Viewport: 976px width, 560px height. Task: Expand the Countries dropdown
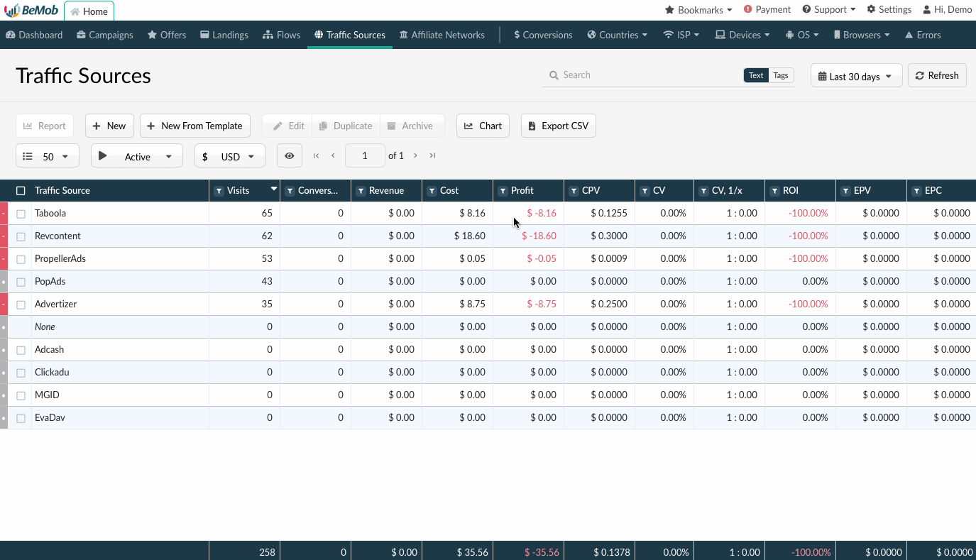(618, 35)
